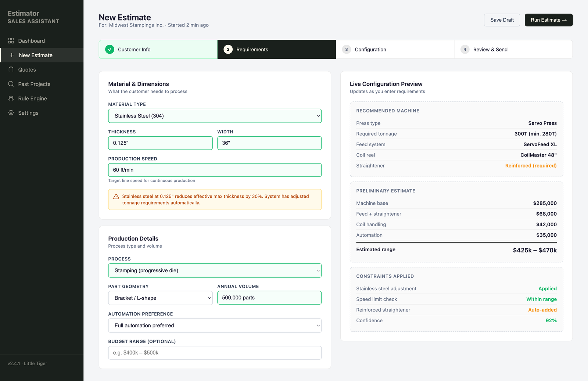Open the Review & Send step
Viewport: 588px width, 381px height.
(490, 49)
